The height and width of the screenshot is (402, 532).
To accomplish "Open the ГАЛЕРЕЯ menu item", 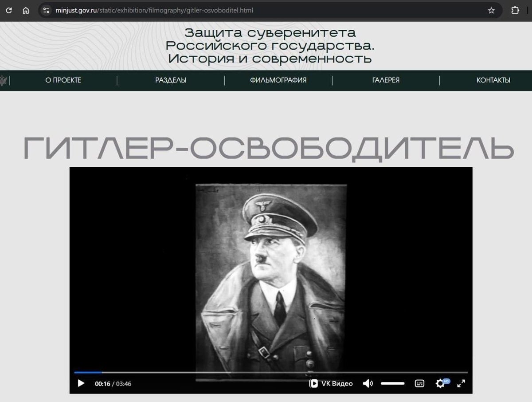I will (x=386, y=80).
